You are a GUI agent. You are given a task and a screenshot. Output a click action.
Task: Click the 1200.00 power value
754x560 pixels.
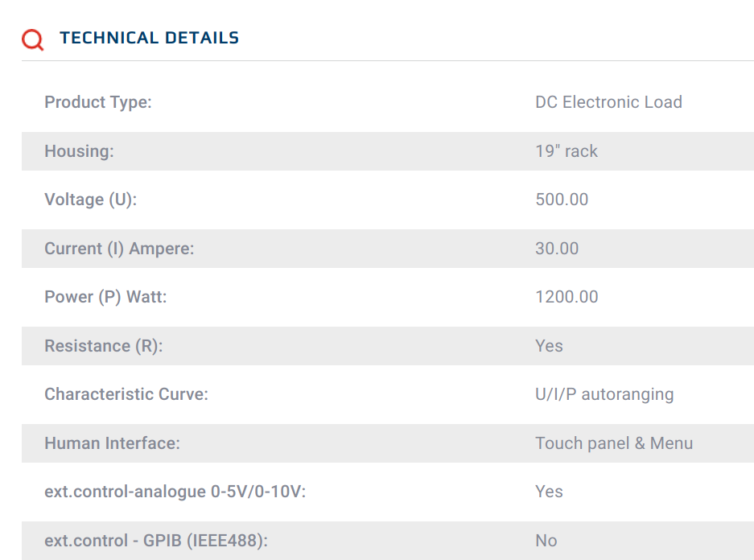point(567,297)
